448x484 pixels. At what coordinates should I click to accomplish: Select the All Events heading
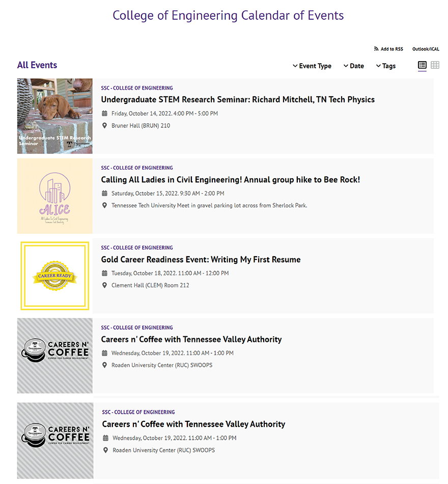point(37,65)
